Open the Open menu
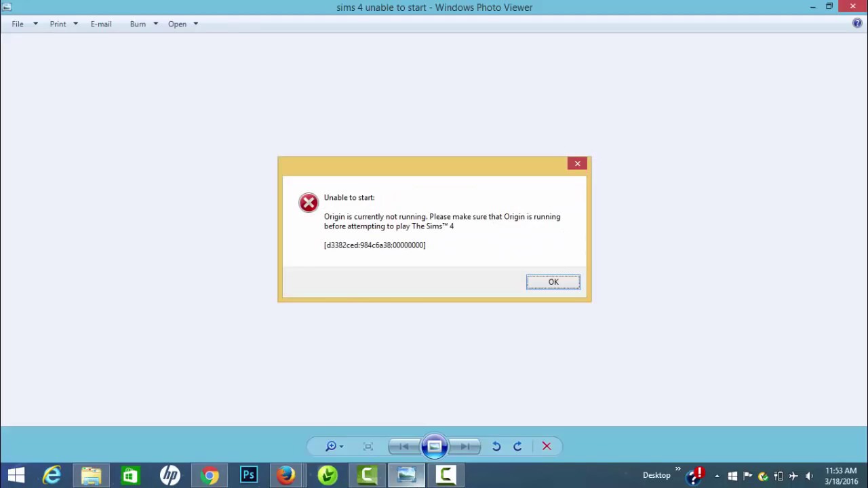Image resolution: width=868 pixels, height=488 pixels. pyautogui.click(x=177, y=24)
